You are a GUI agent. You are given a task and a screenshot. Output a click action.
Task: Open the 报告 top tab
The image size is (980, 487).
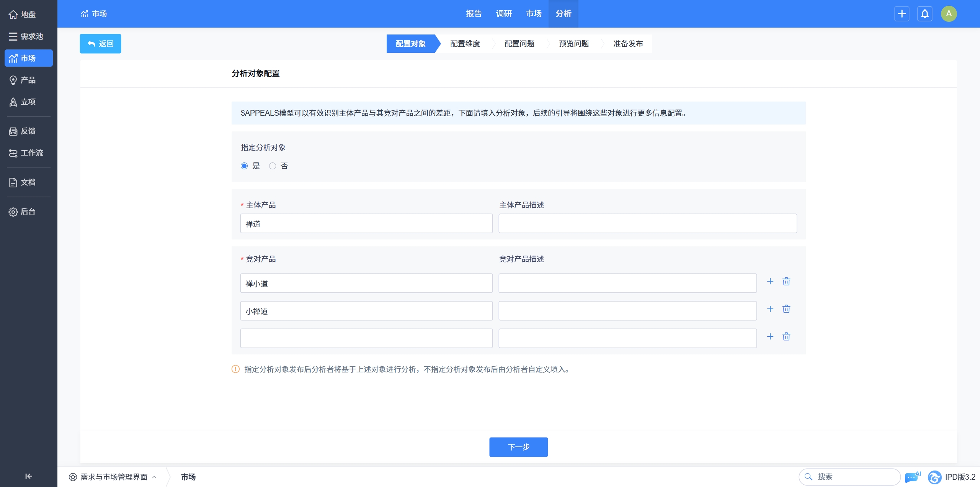click(x=474, y=14)
